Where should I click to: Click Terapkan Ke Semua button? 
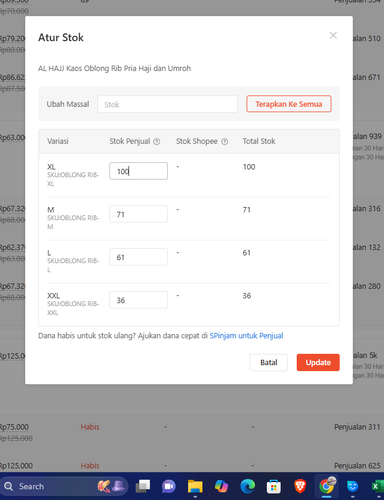289,104
